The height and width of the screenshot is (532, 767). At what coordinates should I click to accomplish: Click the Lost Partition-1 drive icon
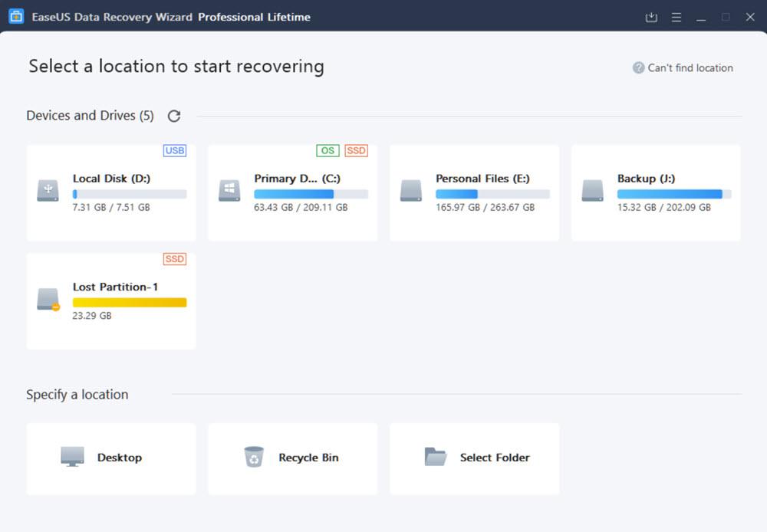click(x=48, y=299)
